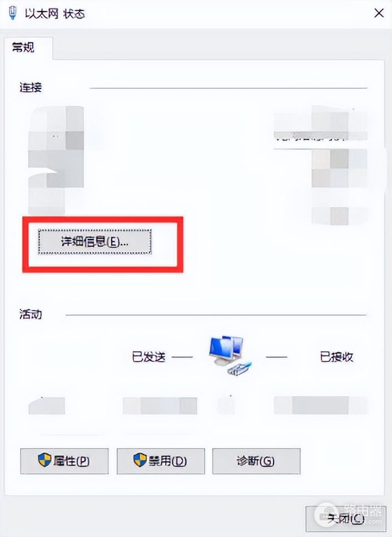This screenshot has height=537, width=392.
Task: Click the 活动 section heading
Action: coord(31,314)
